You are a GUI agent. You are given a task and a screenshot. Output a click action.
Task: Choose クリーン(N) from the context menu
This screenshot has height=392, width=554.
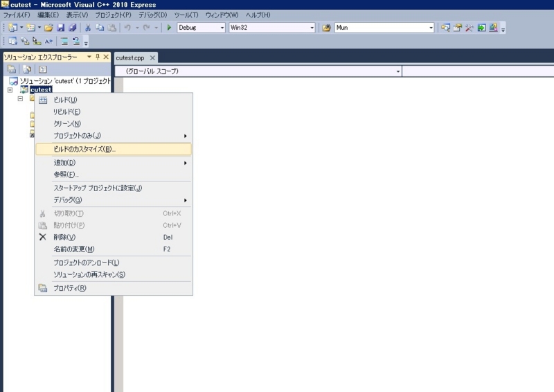click(114, 124)
